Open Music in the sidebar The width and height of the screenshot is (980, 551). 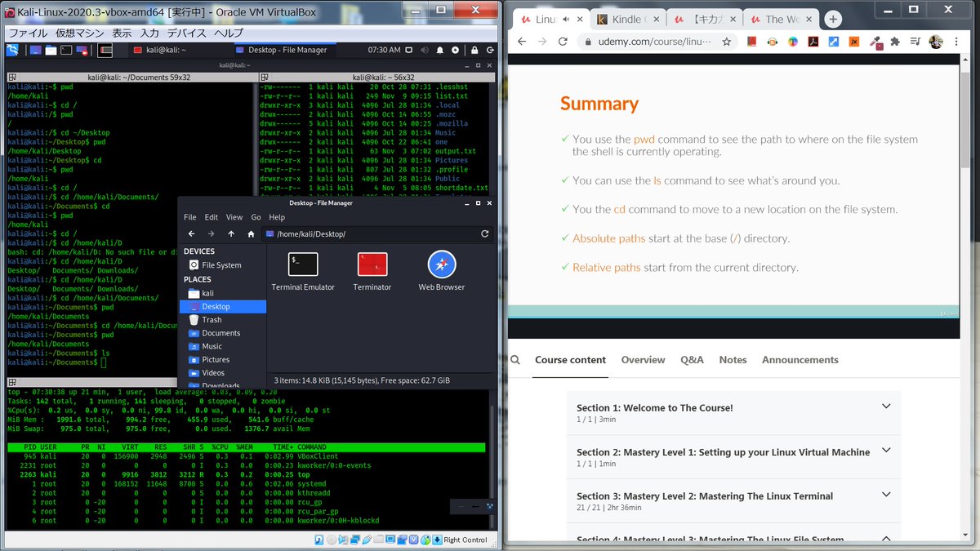(x=222, y=346)
